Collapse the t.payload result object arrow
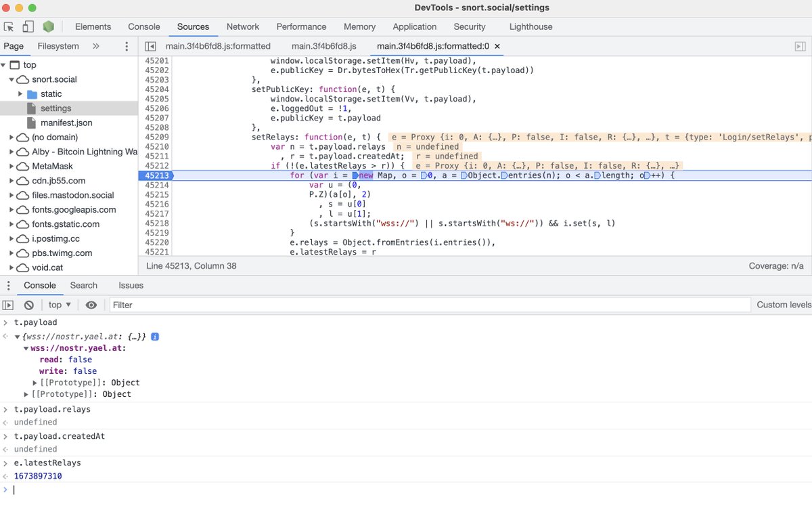Screen dimensions: 812x516 click(18, 337)
